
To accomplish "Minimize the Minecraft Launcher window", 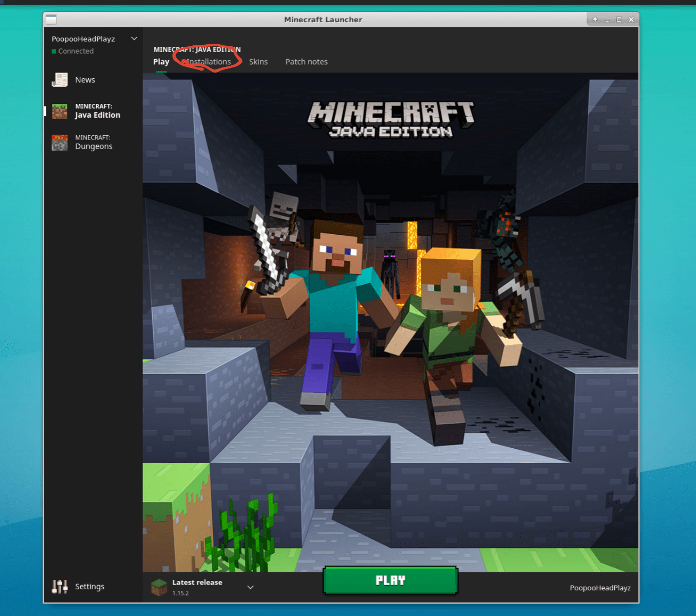I will 607,20.
